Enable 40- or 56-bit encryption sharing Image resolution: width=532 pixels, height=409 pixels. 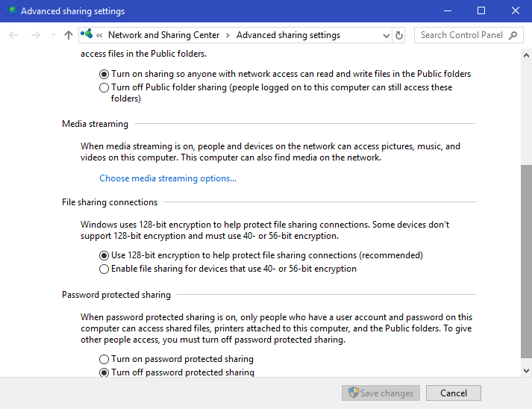[x=104, y=269]
